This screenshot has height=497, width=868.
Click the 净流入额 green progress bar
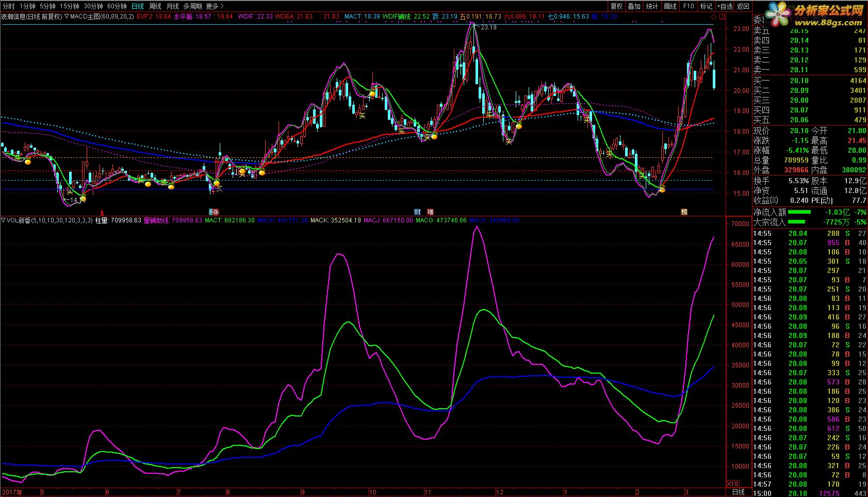pyautogui.click(x=799, y=212)
